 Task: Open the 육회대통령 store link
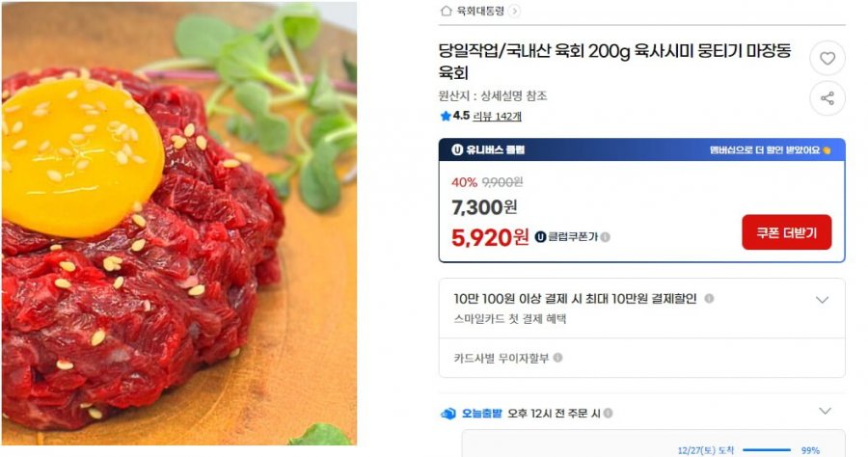[480, 11]
